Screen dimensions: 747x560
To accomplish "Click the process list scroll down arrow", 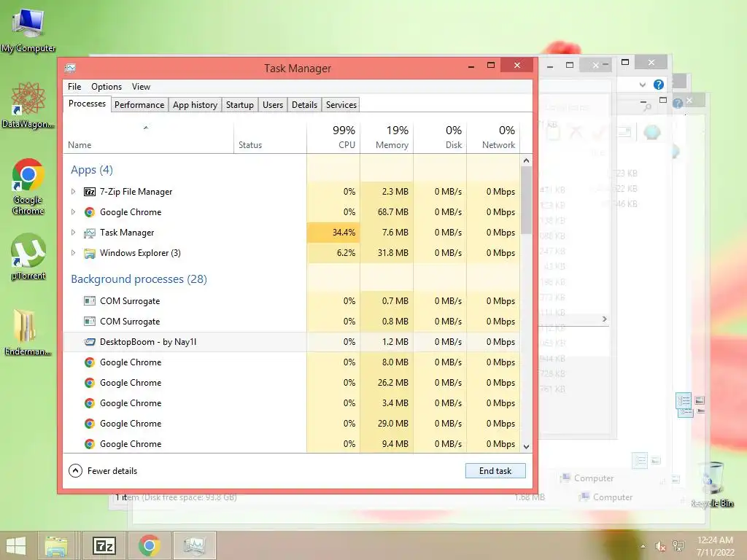I will click(x=527, y=447).
